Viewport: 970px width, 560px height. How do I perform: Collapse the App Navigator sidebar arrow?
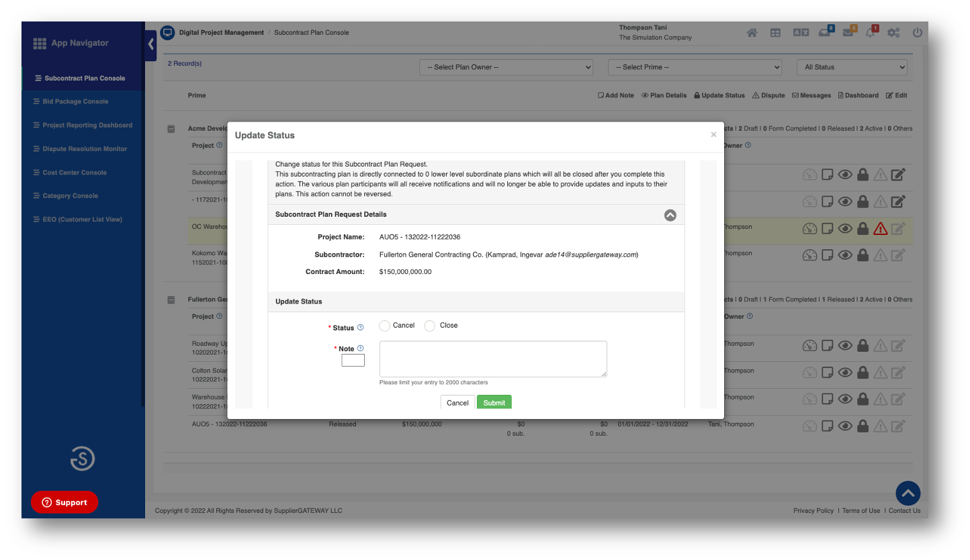tap(151, 44)
